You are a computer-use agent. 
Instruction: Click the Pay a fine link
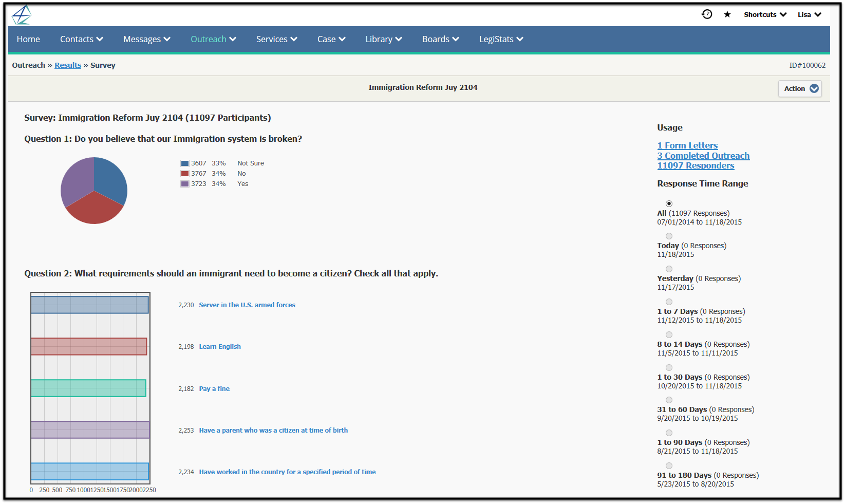tap(214, 388)
